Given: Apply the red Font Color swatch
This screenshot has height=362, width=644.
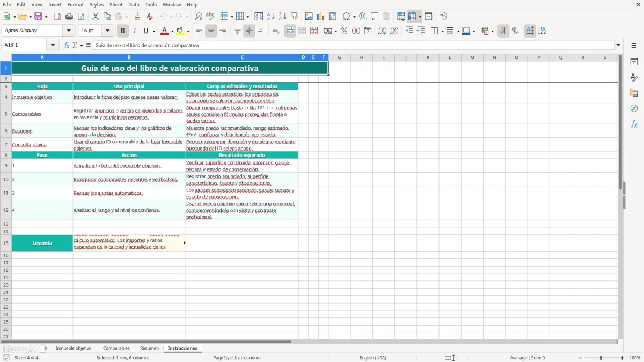Looking at the screenshot, I should 165,31.
